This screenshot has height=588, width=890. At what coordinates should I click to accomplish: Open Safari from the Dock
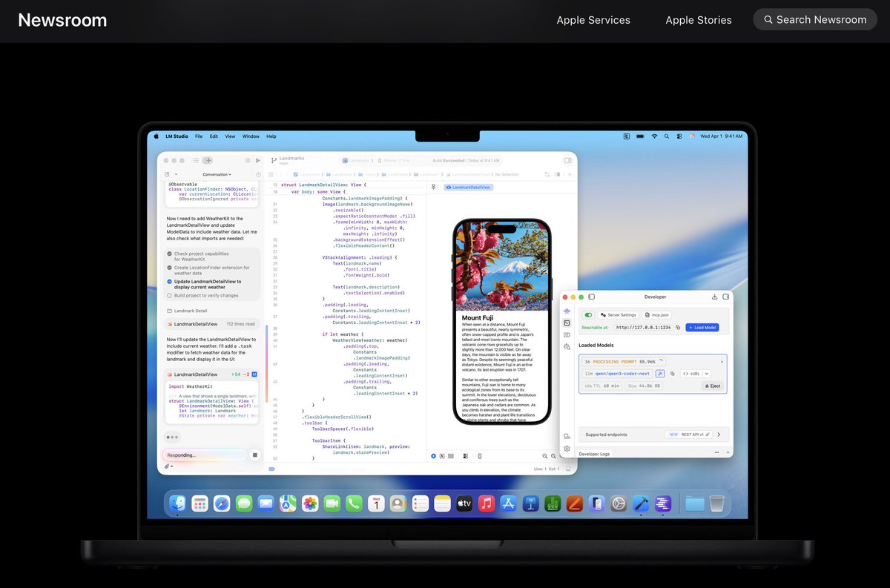pyautogui.click(x=222, y=504)
